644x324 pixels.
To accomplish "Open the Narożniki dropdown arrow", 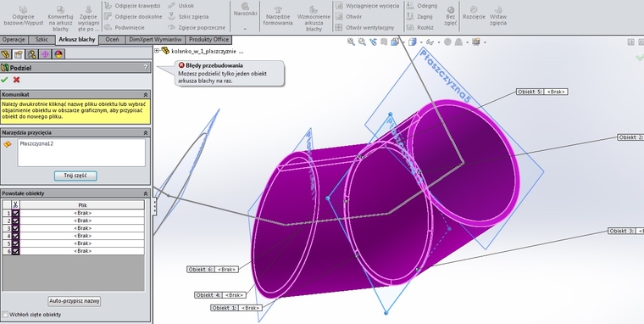I will (x=245, y=29).
